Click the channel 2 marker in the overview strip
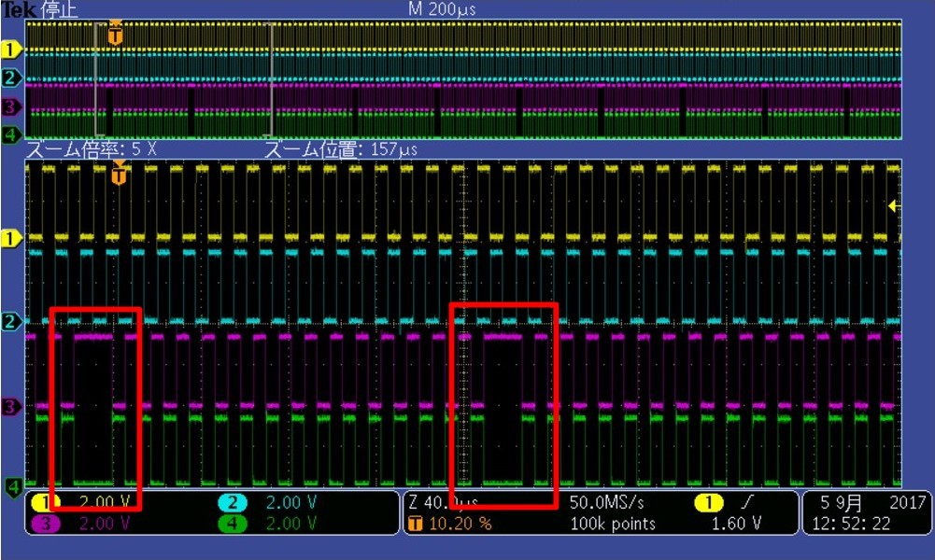 10,78
